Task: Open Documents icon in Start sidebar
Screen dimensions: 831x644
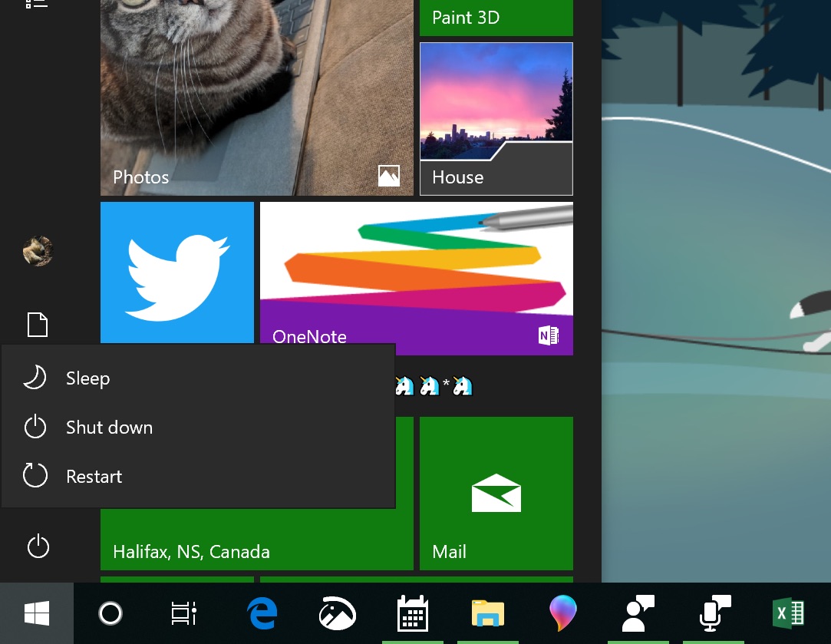Action: tap(38, 325)
